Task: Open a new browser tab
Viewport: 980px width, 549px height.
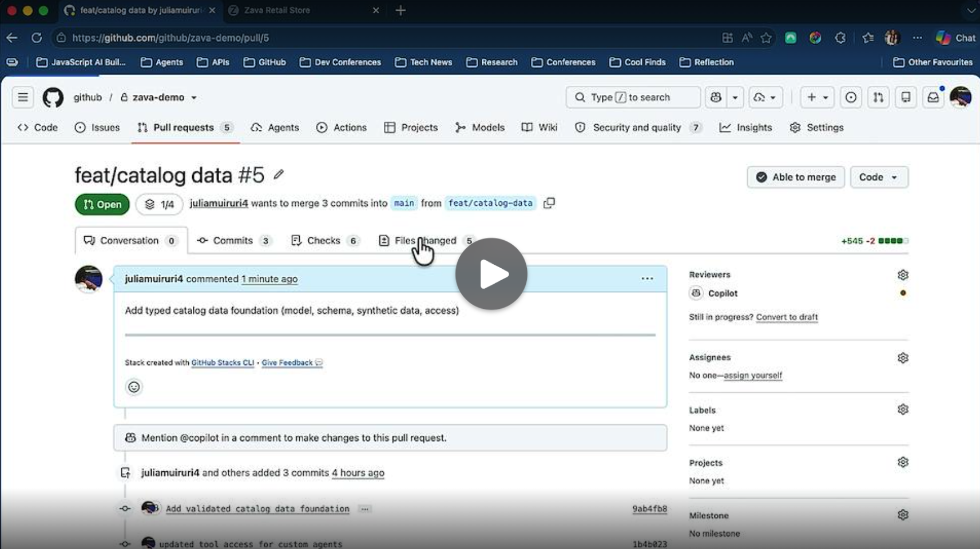Action: 400,10
